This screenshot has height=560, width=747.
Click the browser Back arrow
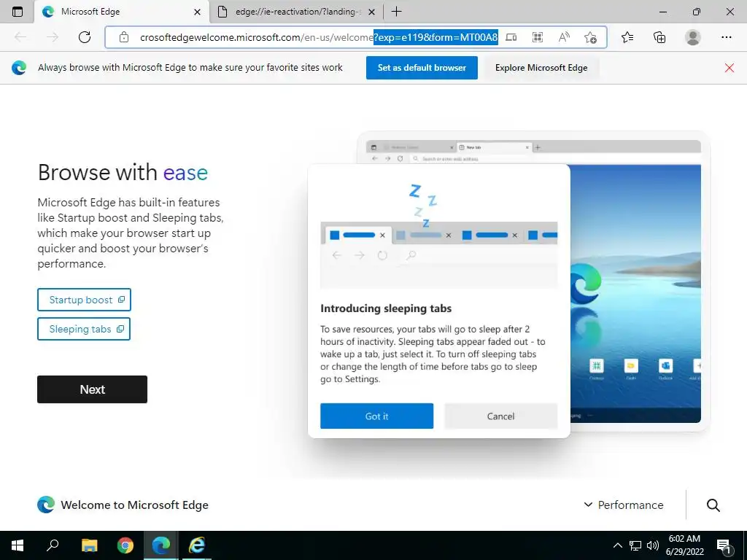tap(20, 37)
